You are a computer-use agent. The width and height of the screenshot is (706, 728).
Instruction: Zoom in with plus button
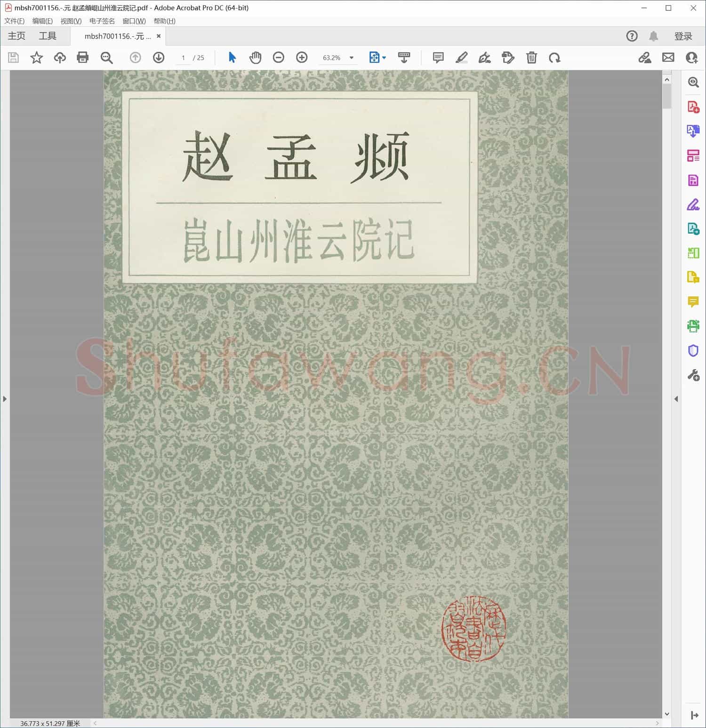(302, 57)
